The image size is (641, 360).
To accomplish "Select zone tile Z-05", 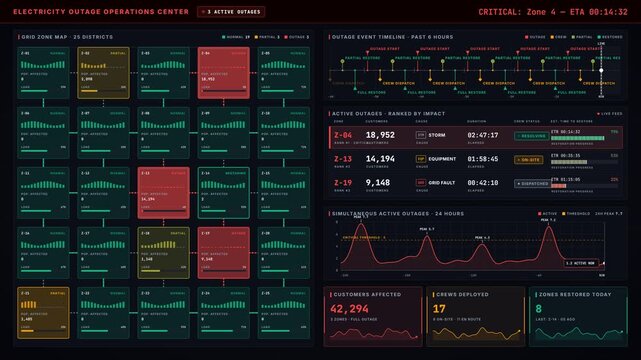I will [x=284, y=73].
